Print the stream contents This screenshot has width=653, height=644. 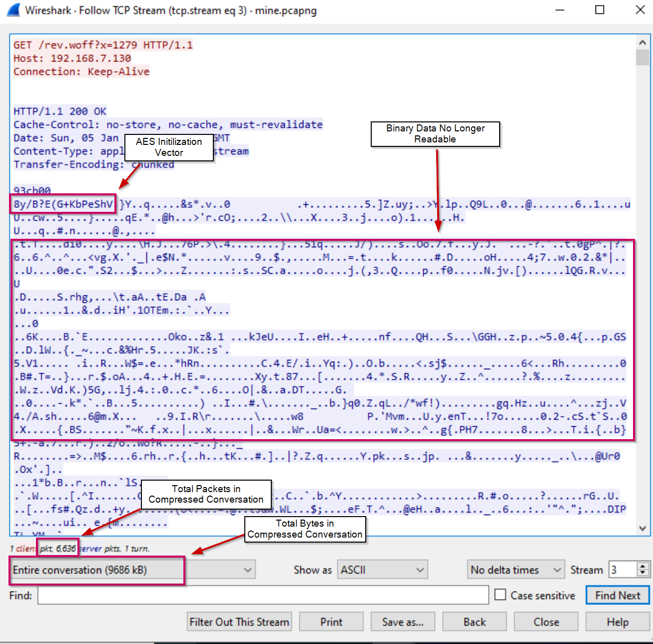[331, 622]
